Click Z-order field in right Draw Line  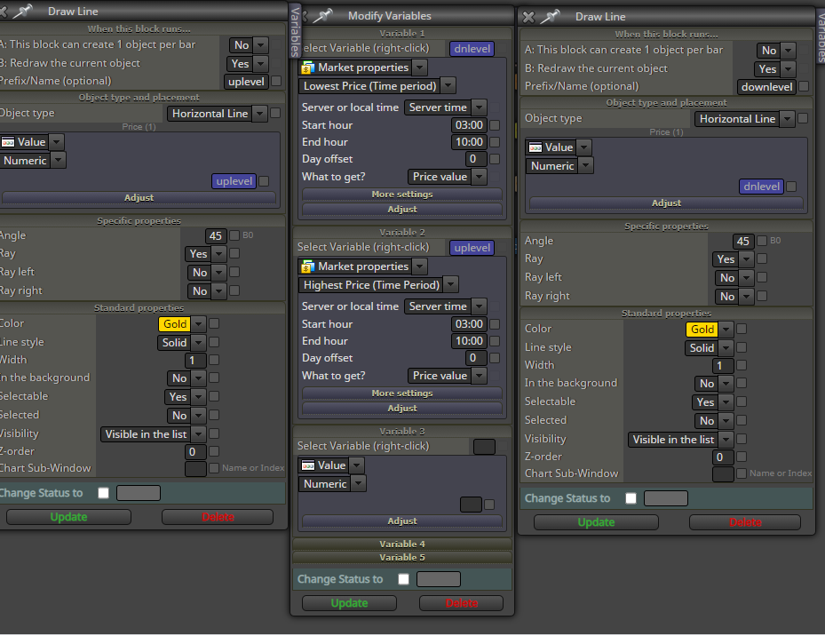pos(724,457)
